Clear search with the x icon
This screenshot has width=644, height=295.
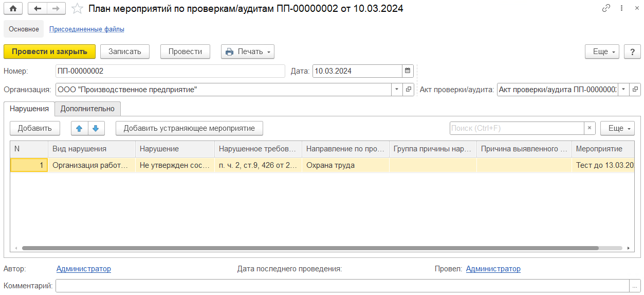(590, 128)
